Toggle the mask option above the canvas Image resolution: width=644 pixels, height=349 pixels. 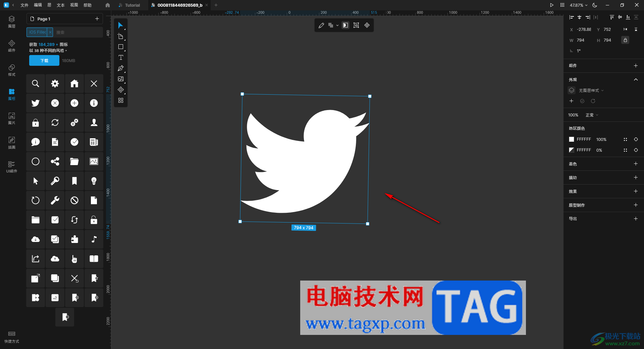point(345,26)
